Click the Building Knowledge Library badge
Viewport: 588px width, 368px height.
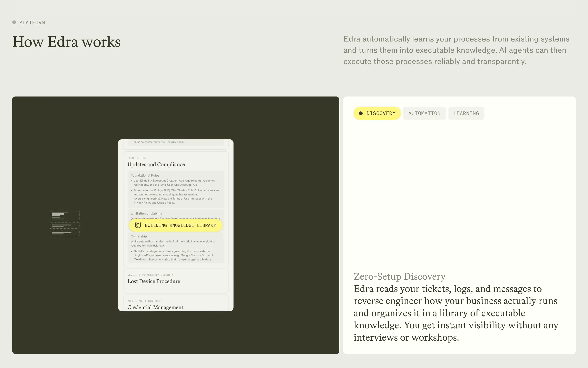[x=176, y=225]
